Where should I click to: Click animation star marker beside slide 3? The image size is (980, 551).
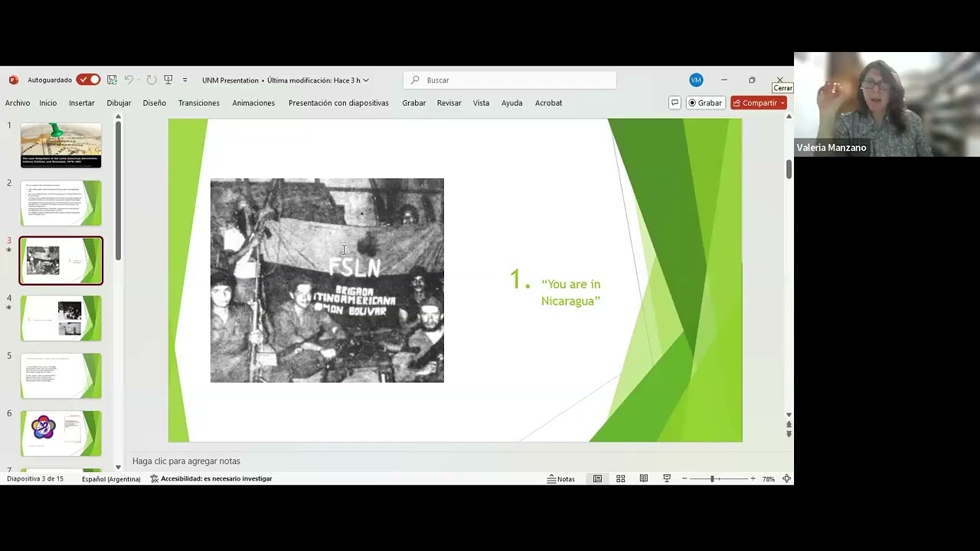tap(9, 250)
